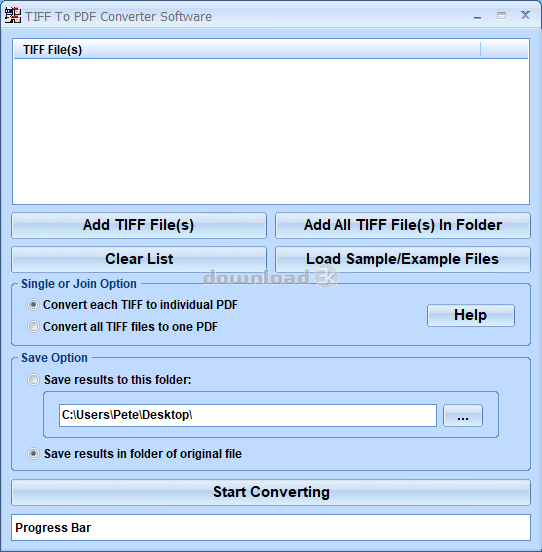542x552 pixels.
Task: Click the empty second column header
Action: 504,49
